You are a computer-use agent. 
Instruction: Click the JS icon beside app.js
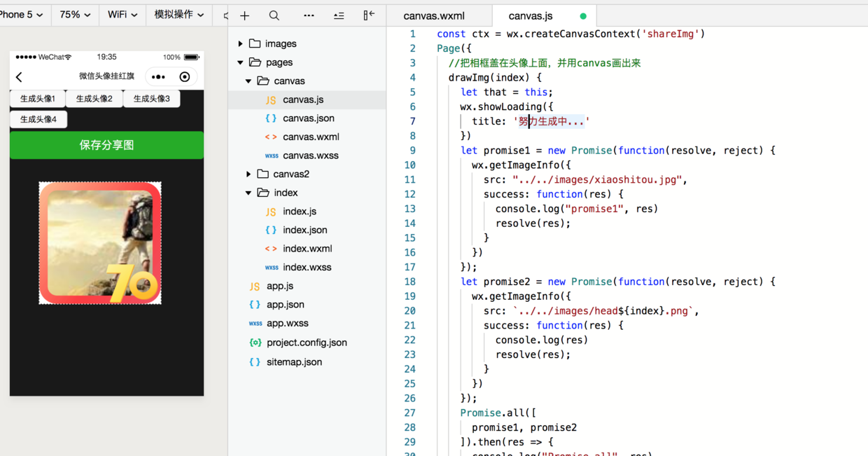tap(255, 286)
